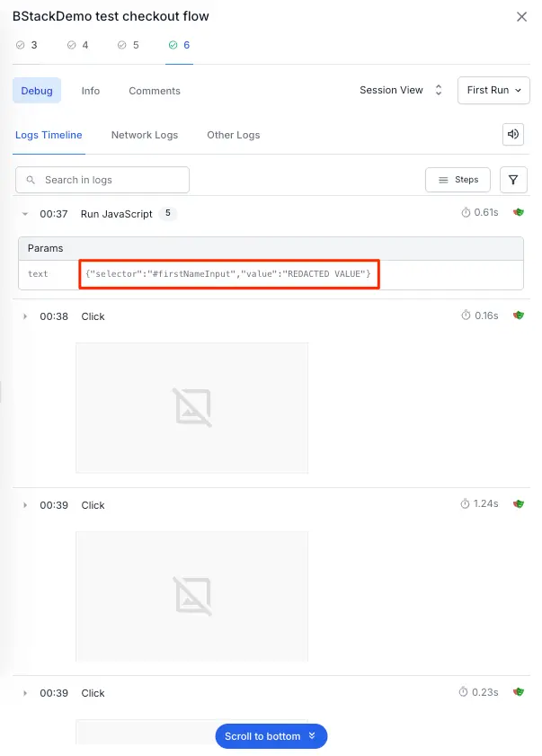Select test run number 5
Image resolution: width=542 pixels, height=756 pixels.
coord(129,44)
